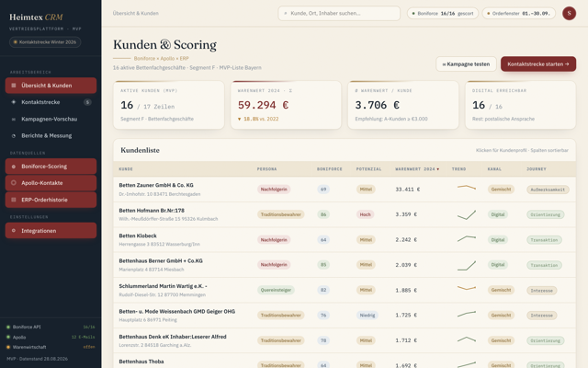588x368 pixels.
Task: Open Berichte & Messung section
Action: (51, 135)
